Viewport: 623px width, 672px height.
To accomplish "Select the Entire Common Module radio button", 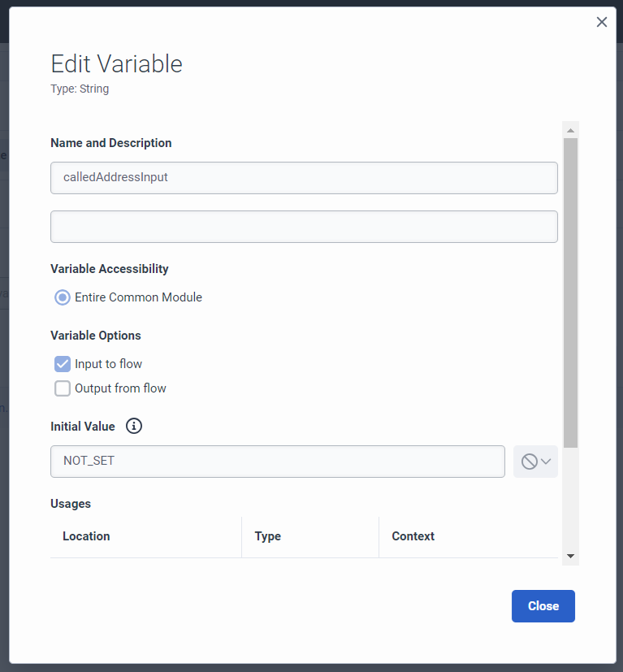I will 63,297.
